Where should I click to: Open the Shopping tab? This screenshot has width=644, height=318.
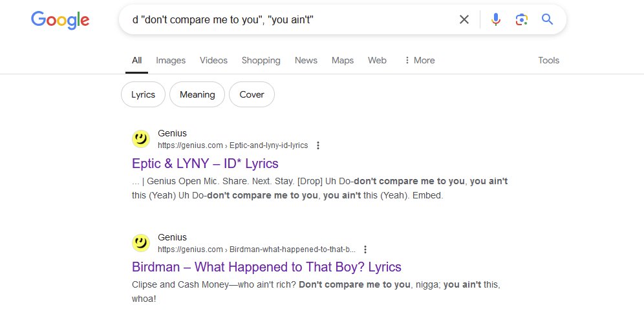pos(261,60)
